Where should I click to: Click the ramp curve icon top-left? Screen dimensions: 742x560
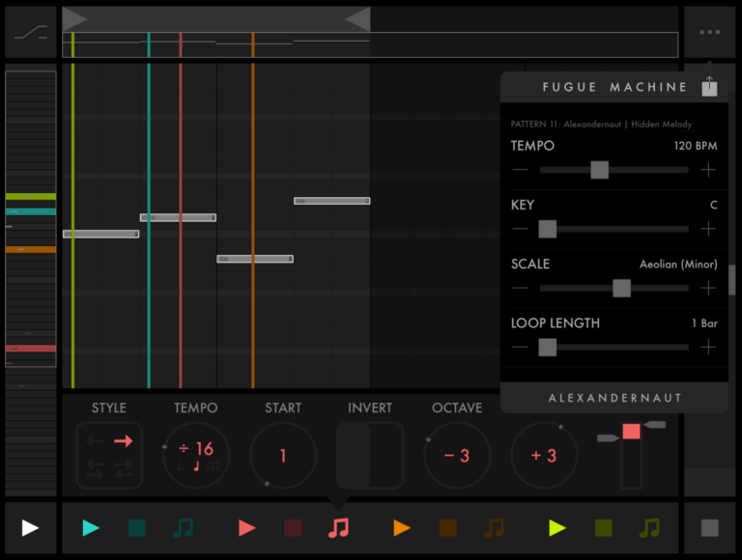click(31, 32)
